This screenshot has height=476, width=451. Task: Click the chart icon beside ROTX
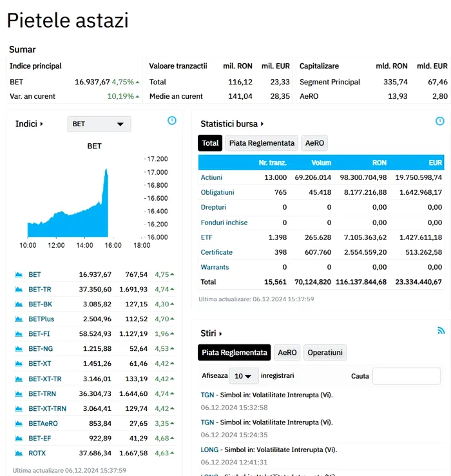19,453
